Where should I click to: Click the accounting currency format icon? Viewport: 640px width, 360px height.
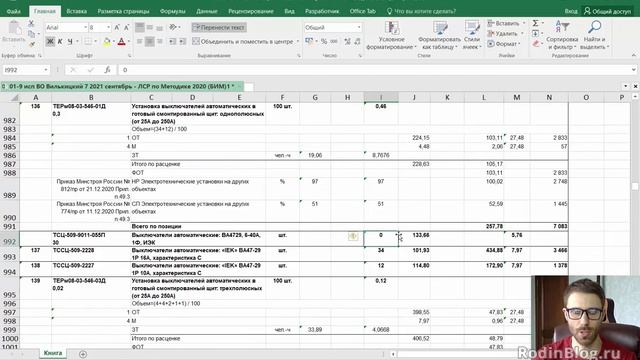tap(309, 41)
